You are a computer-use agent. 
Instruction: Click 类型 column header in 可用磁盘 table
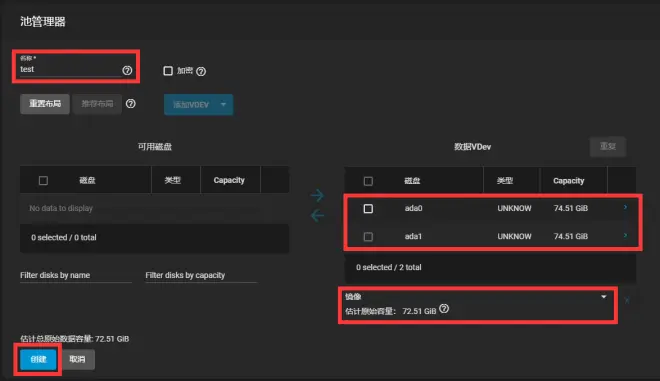(x=173, y=180)
